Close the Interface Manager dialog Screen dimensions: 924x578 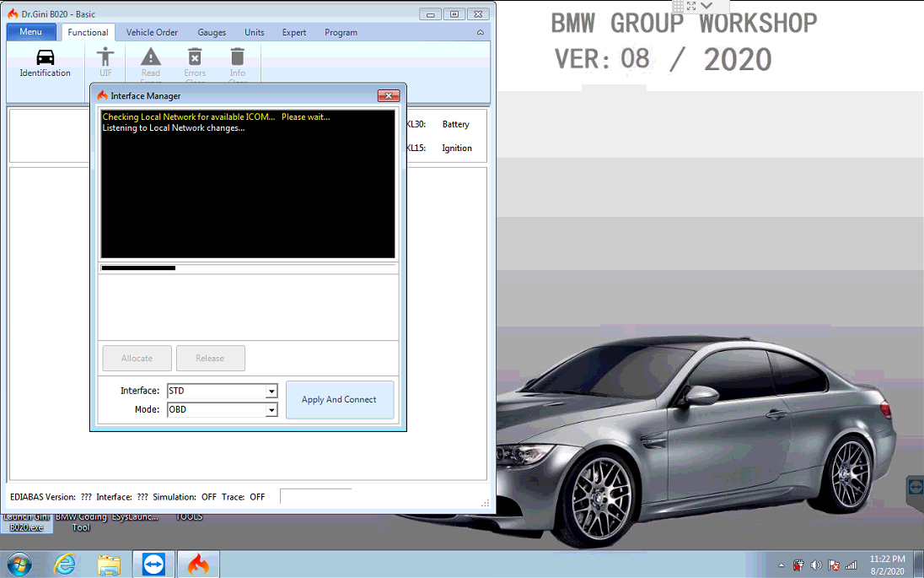coord(389,95)
